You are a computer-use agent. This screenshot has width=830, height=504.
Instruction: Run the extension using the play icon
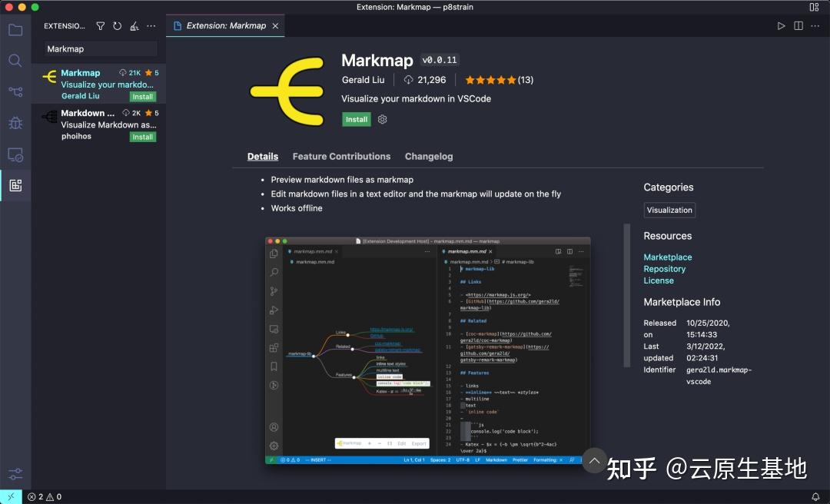(782, 25)
